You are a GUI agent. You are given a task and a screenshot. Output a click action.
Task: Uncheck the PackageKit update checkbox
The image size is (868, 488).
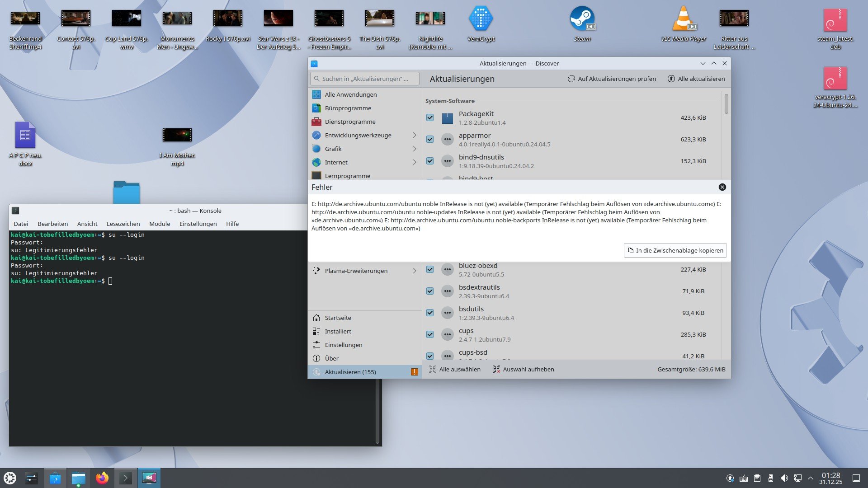click(x=430, y=117)
